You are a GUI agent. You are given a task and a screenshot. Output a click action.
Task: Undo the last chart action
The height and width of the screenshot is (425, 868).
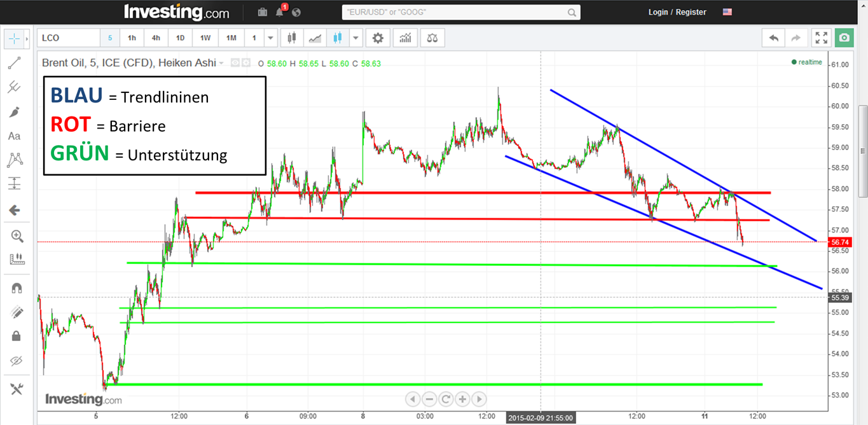[x=773, y=38]
